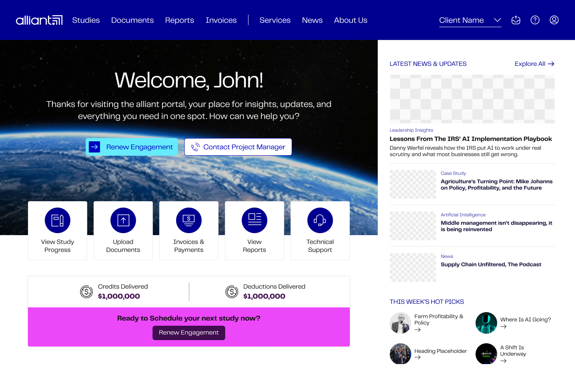Click the thumbnail beside Supply Chain Unfiltered
575x392 pixels.
click(413, 267)
